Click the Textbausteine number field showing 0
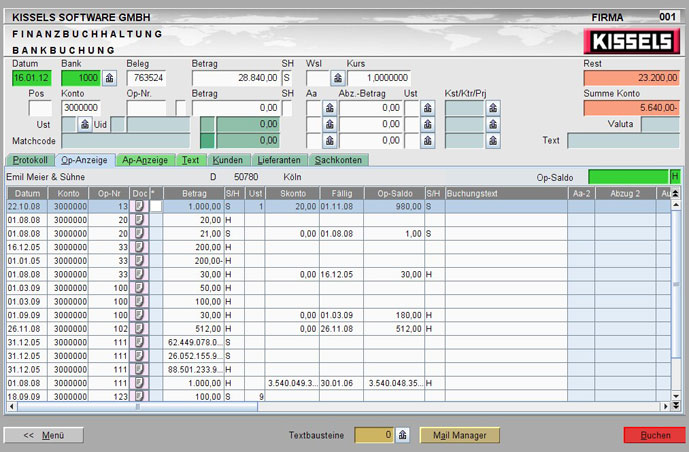 pyautogui.click(x=374, y=435)
